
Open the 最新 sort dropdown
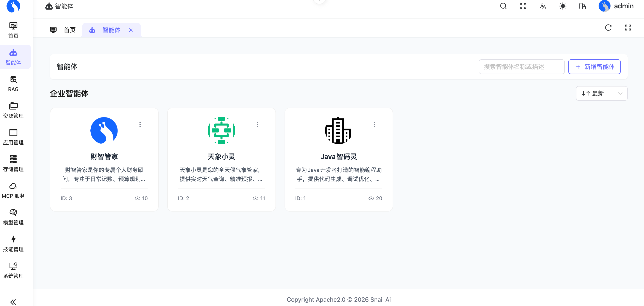(602, 93)
